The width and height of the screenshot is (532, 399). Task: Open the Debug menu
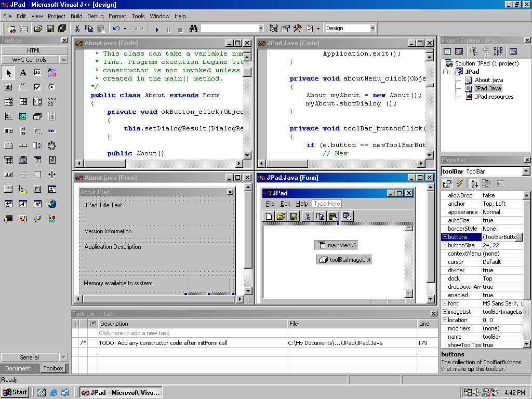(95, 16)
